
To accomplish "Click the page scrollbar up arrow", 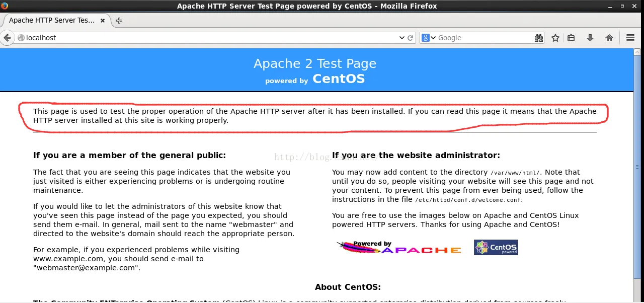I will 637,52.
